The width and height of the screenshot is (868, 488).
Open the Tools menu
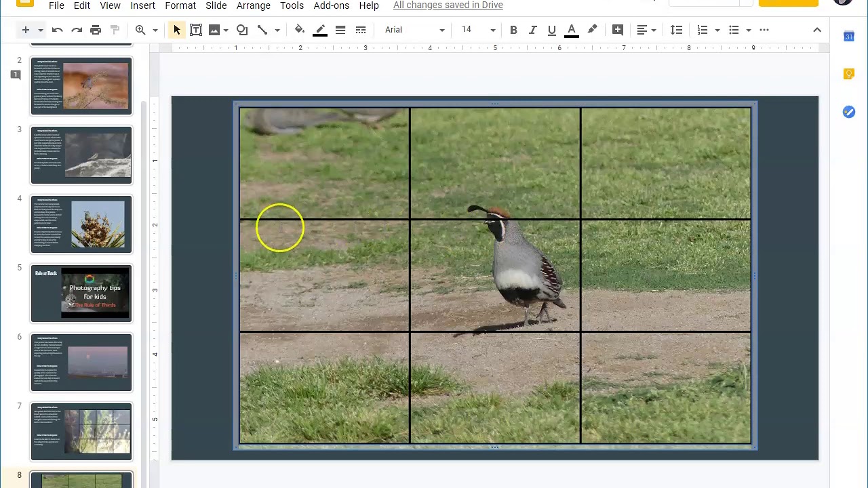[x=292, y=5]
